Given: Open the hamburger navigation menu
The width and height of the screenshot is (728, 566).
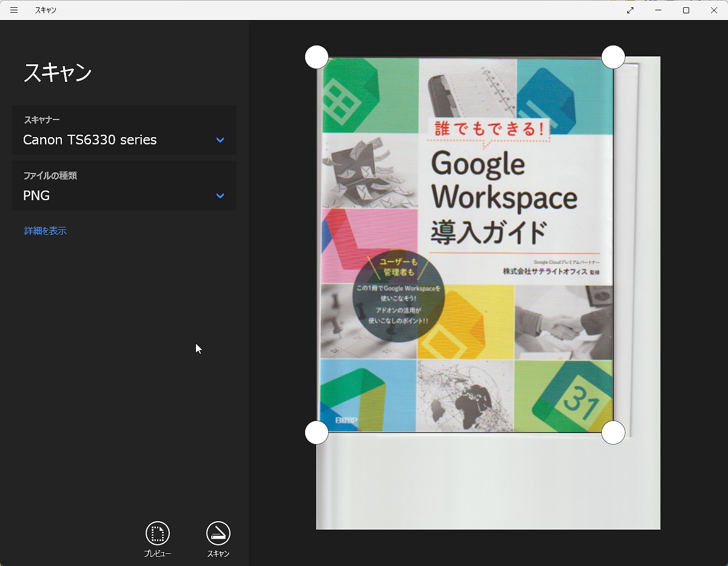Looking at the screenshot, I should [x=14, y=10].
